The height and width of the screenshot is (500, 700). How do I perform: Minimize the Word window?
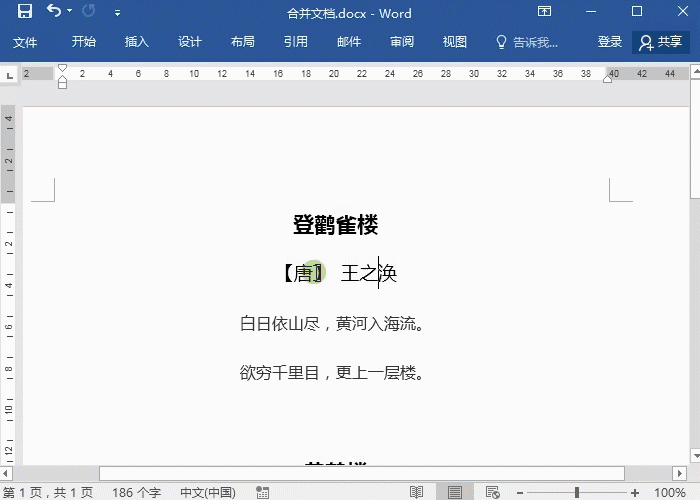591,11
